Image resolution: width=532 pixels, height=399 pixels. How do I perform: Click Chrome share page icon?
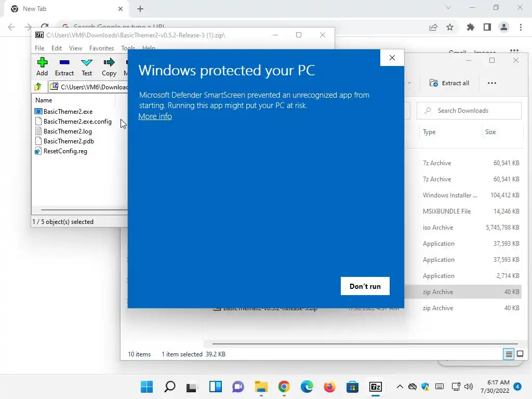coord(433,27)
